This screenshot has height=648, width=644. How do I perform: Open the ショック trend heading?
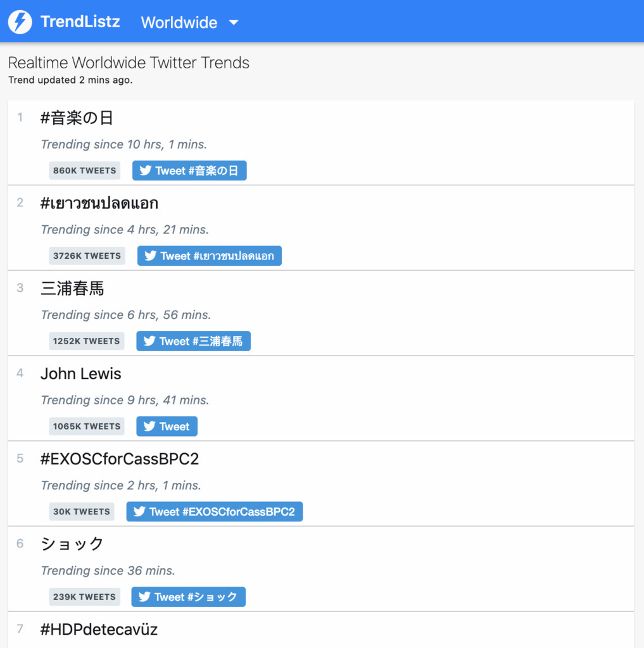72,544
